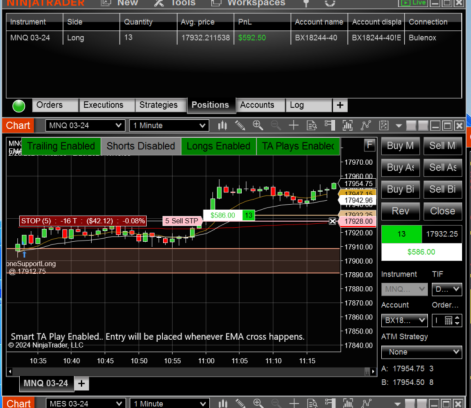Open the Indicators icon in MNQ chart toolbar
Viewport: 471px width, 408px height.
coord(348,126)
